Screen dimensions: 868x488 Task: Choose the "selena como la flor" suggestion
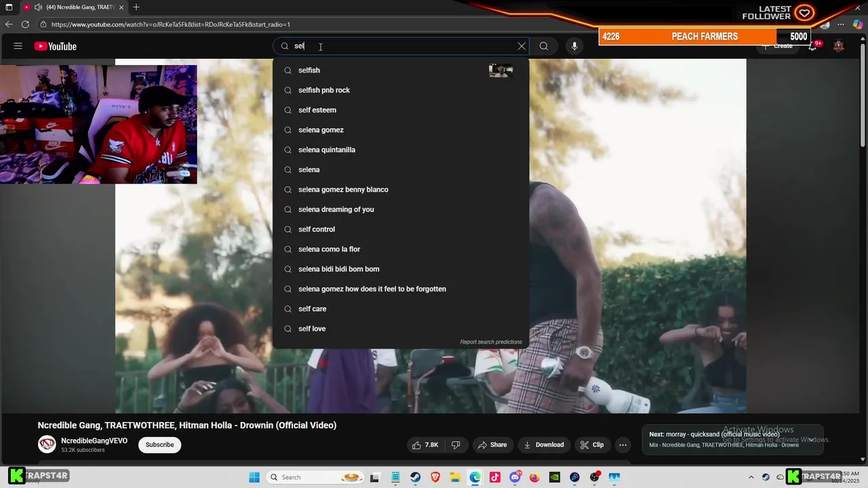[x=400, y=249]
